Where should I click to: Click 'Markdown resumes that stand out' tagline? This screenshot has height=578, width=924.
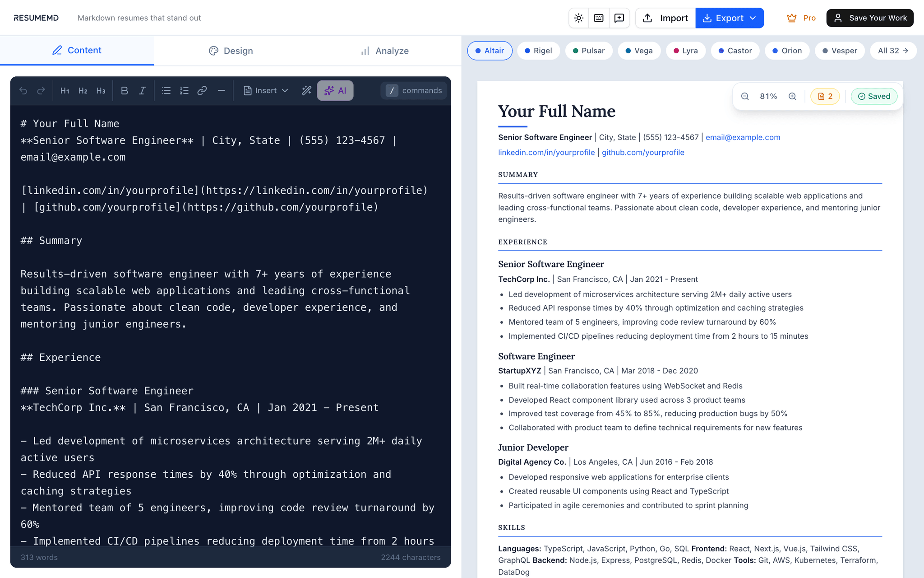(x=139, y=18)
